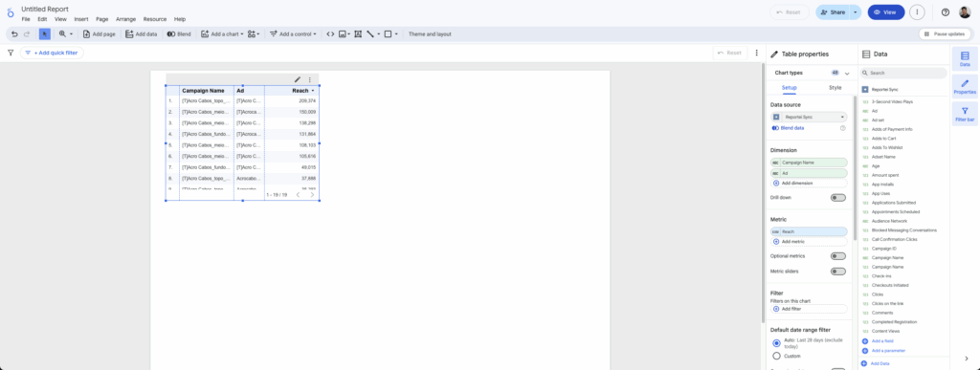The height and width of the screenshot is (370, 980).
Task: Switch to the Style tab
Action: [x=835, y=88]
